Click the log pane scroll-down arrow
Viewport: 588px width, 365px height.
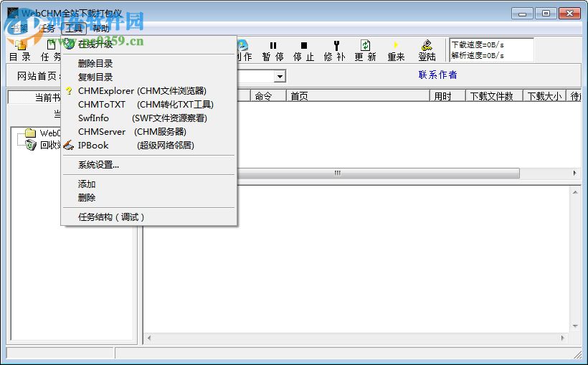click(x=575, y=326)
